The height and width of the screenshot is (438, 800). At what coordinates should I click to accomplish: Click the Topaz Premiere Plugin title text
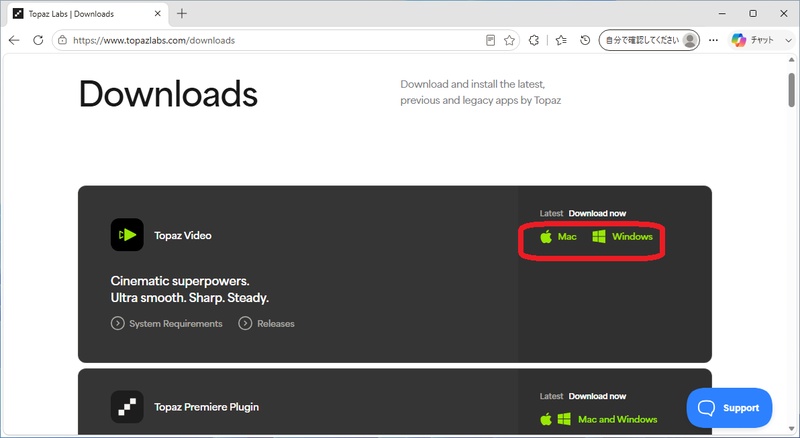pos(206,407)
